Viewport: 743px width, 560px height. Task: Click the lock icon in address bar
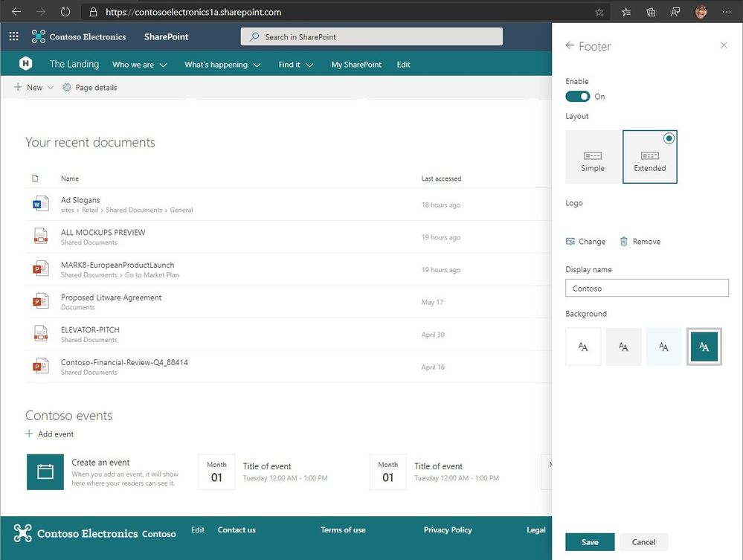coord(94,12)
